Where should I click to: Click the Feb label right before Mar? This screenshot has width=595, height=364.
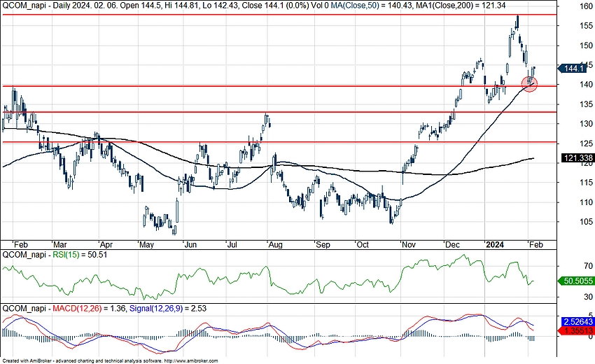(x=21, y=245)
